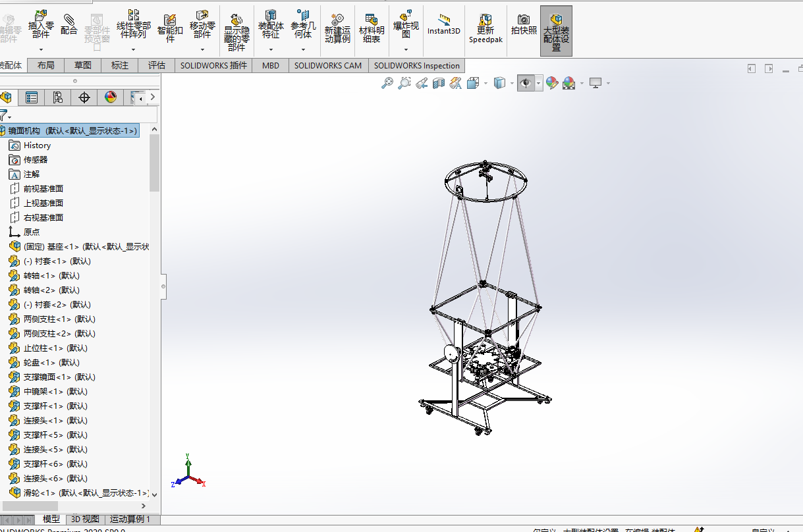This screenshot has width=803, height=532.
Task: Click 显示隐藏的零部件 tool
Action: (236, 32)
